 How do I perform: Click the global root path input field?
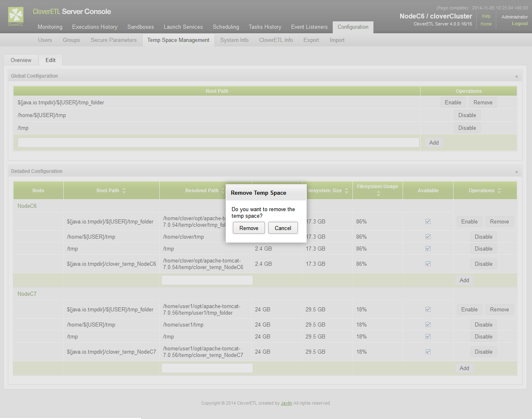218,143
